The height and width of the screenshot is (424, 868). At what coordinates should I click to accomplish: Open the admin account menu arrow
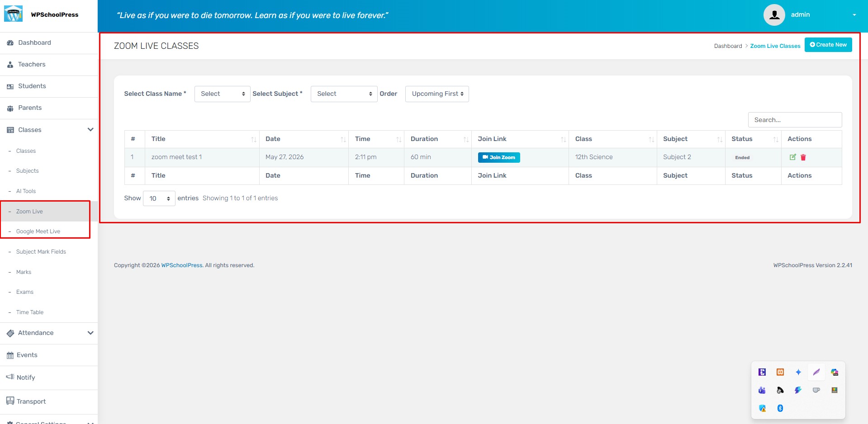tap(854, 15)
